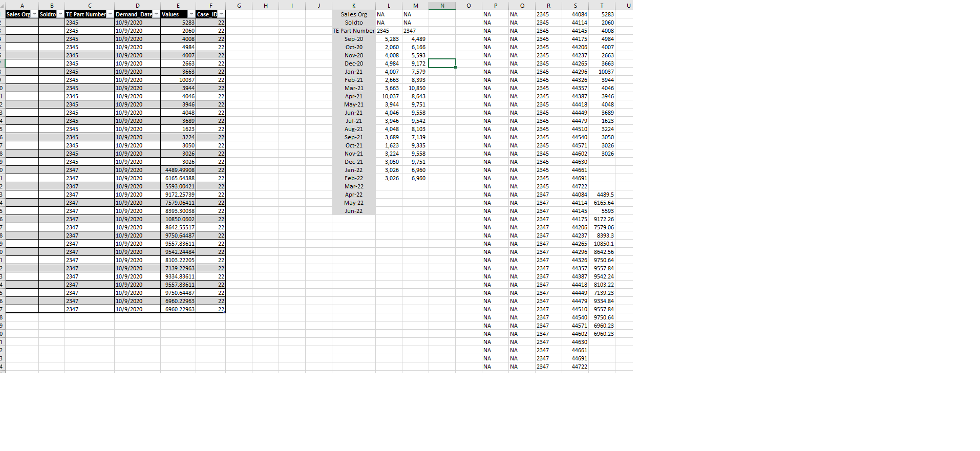980x451 pixels.
Task: Click the 'Apr-21' date cell
Action: pyautogui.click(x=354, y=96)
